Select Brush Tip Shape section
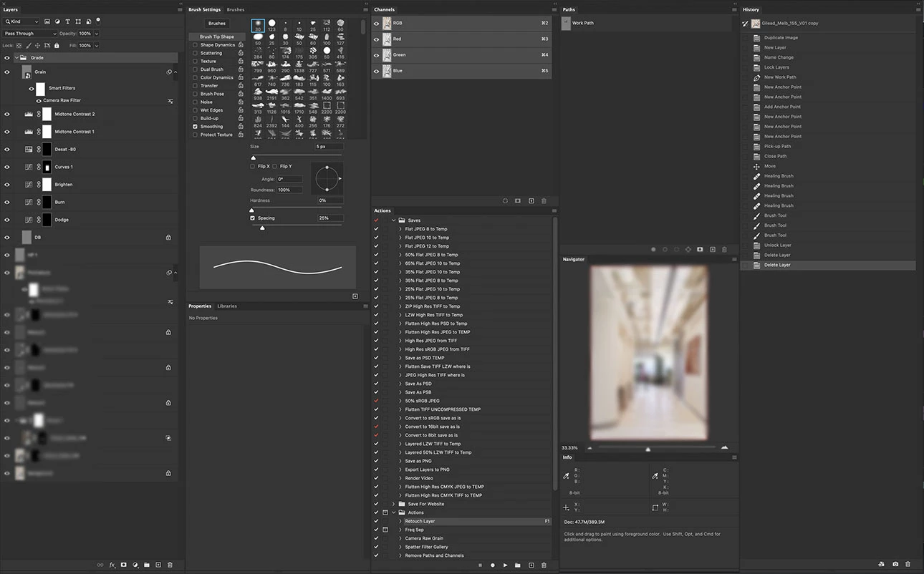 (x=217, y=37)
